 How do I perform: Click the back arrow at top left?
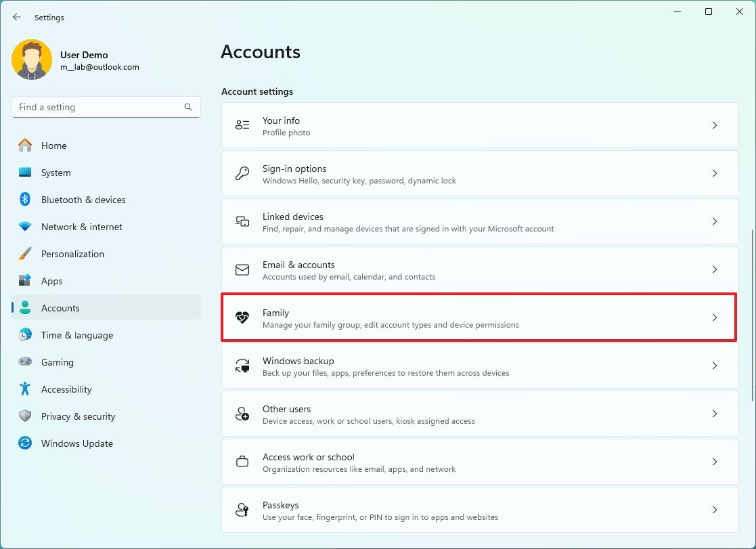click(x=16, y=17)
